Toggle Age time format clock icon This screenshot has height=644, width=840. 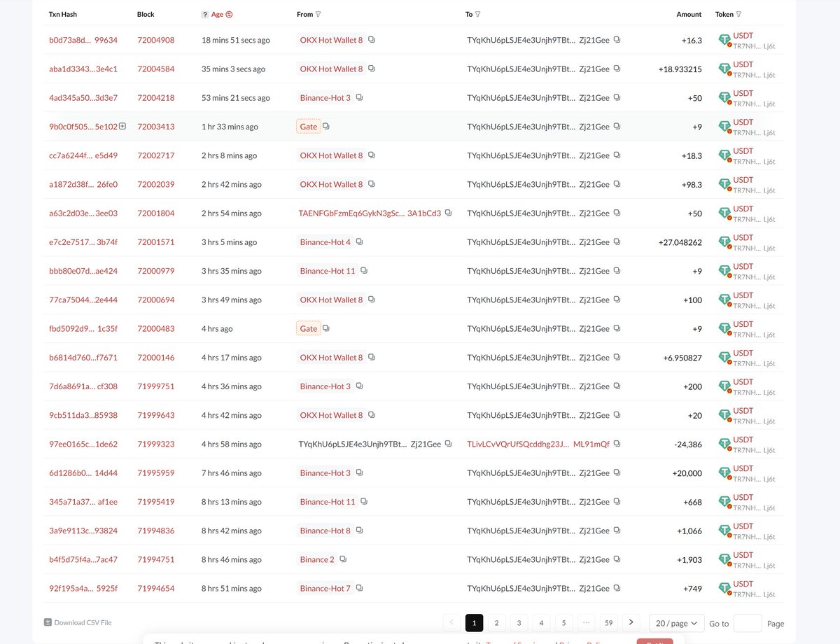pyautogui.click(x=229, y=14)
